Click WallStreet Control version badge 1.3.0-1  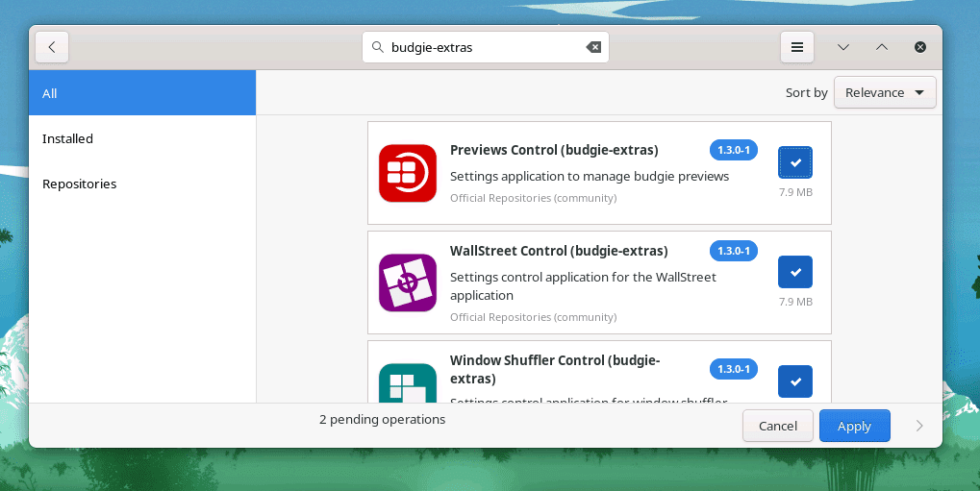[x=734, y=251]
